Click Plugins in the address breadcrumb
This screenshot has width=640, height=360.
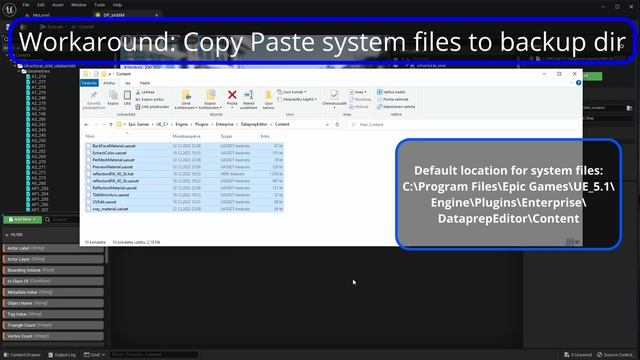pos(202,124)
